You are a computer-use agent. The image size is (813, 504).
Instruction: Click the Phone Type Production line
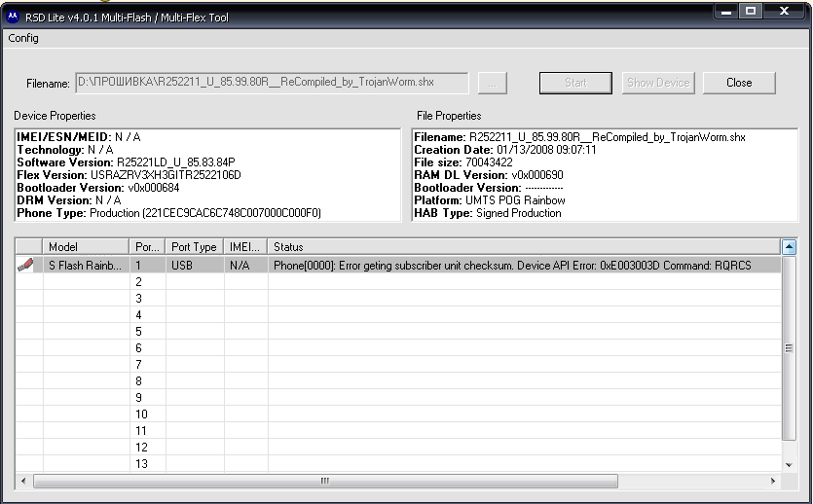coord(169,213)
